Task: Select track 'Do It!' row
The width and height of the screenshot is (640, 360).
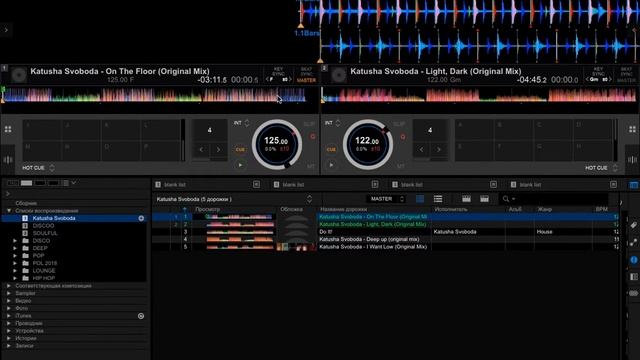Action: pos(386,232)
